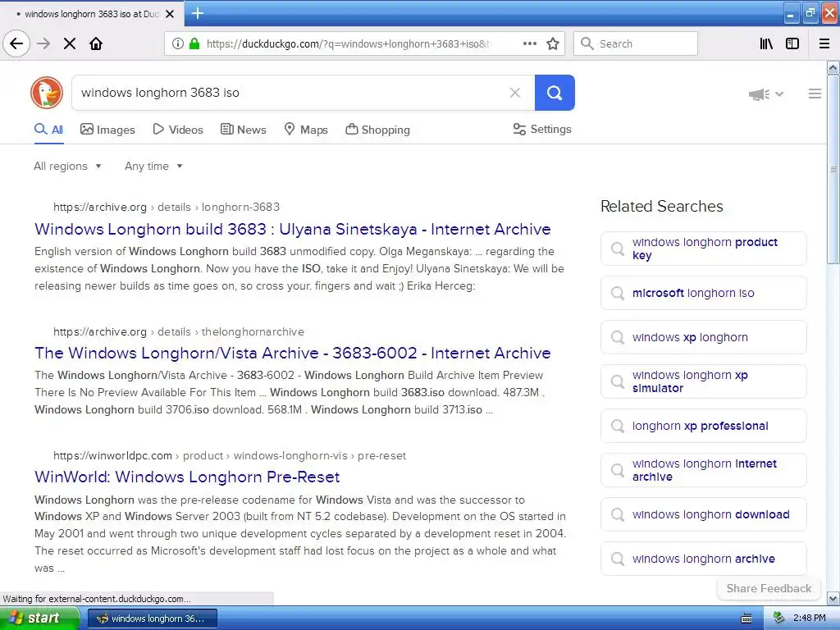Search related: windows longhorn product key
This screenshot has height=630, width=840.
[703, 249]
